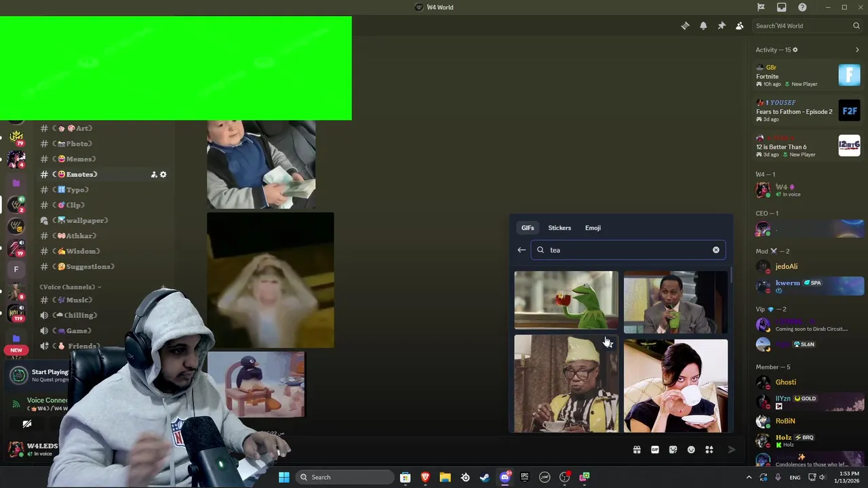Open Steam from the taskbar
This screenshot has width=868, height=488.
point(485,477)
